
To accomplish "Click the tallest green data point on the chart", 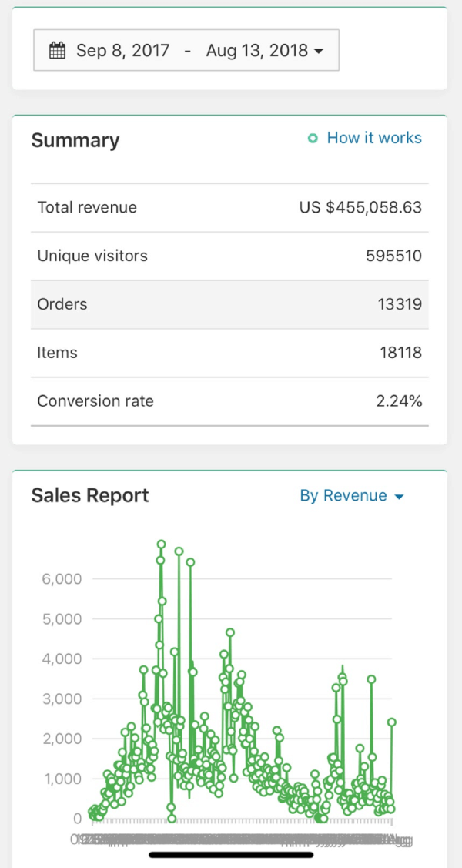I will point(161,544).
